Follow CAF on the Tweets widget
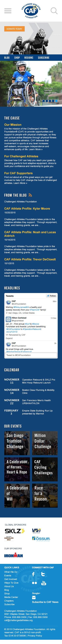The height and width of the screenshot is (644, 62). click(51, 296)
